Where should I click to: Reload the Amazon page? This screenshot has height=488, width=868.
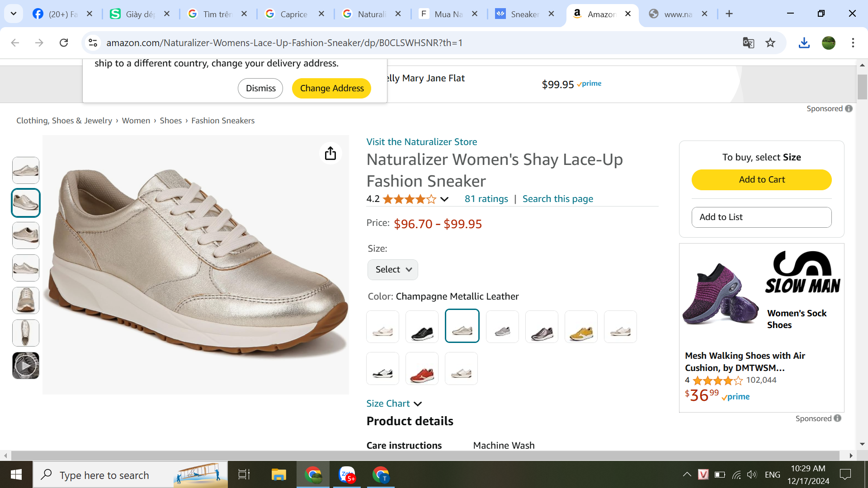(x=64, y=43)
